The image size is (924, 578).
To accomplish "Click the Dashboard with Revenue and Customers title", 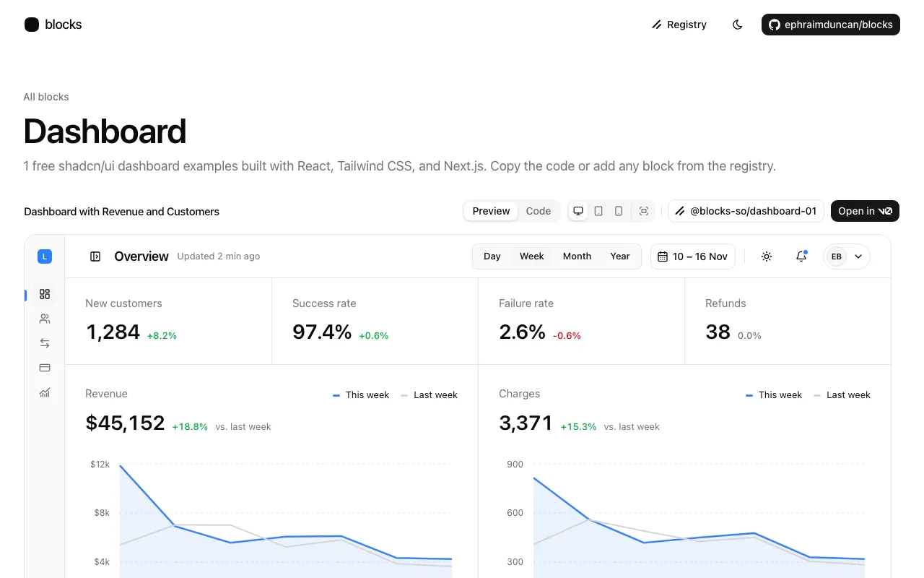I will pyautogui.click(x=122, y=212).
